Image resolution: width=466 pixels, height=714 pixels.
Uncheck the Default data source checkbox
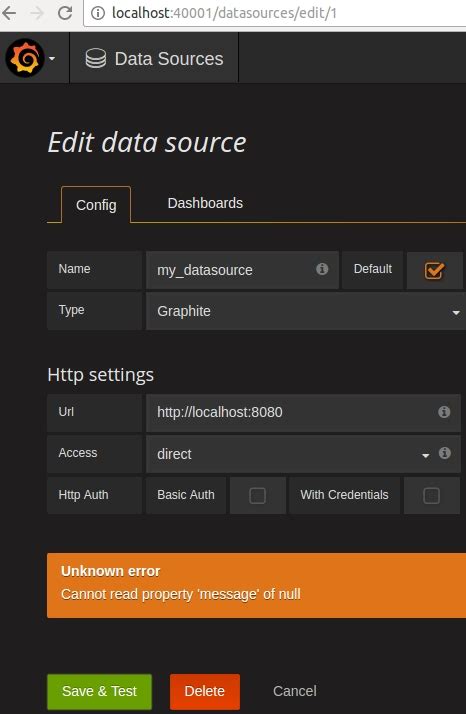tap(434, 270)
